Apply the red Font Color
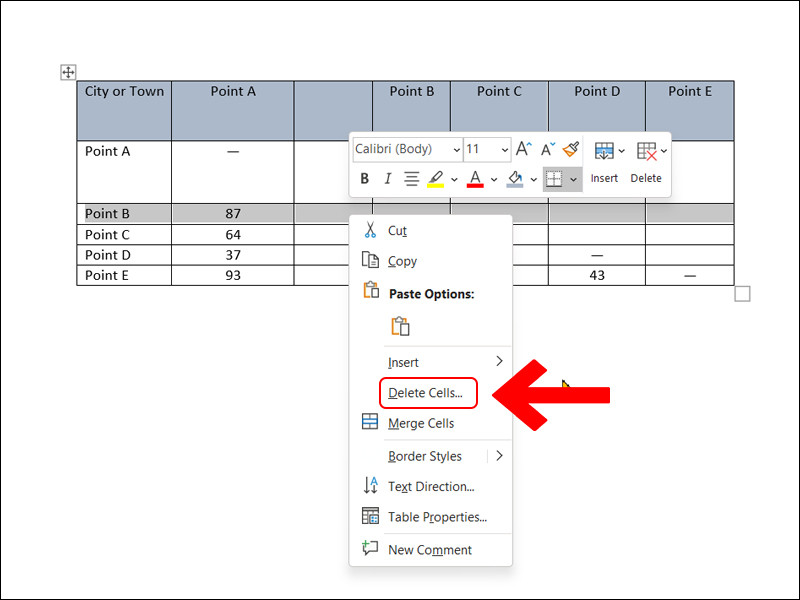 (475, 179)
